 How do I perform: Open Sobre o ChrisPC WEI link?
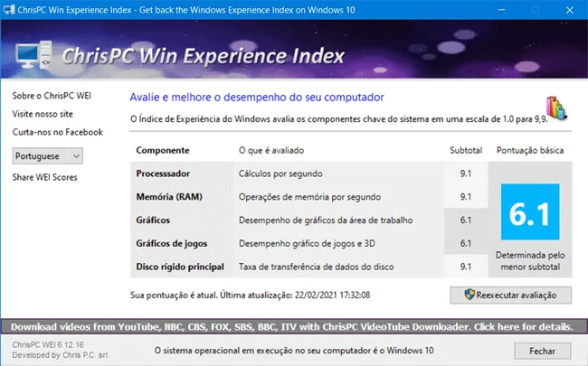[x=52, y=96]
